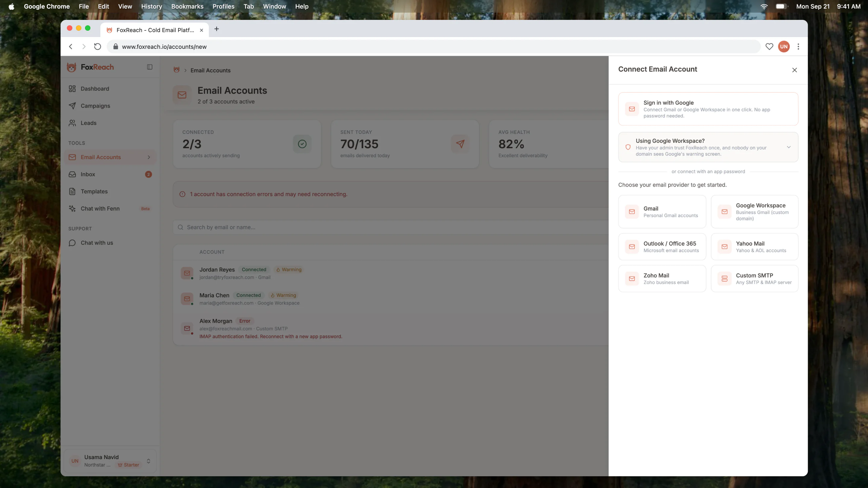Click Warming badge for Jordan Reyes
The height and width of the screenshot is (488, 868).
pyautogui.click(x=289, y=269)
